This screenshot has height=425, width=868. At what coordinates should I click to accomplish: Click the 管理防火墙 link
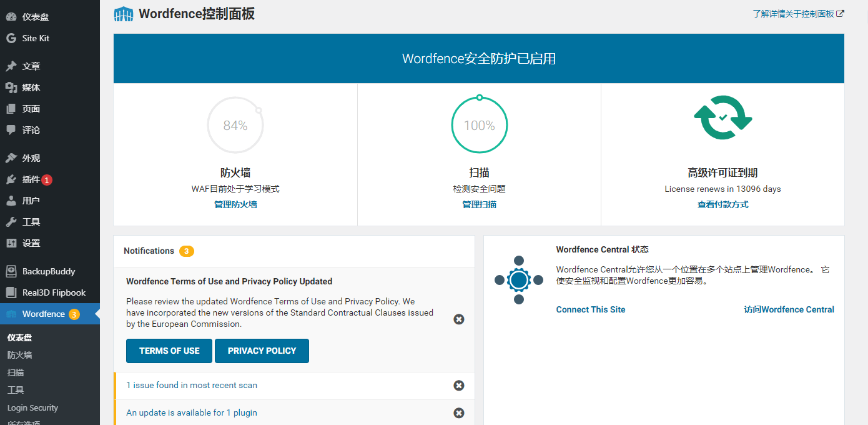pyautogui.click(x=235, y=204)
